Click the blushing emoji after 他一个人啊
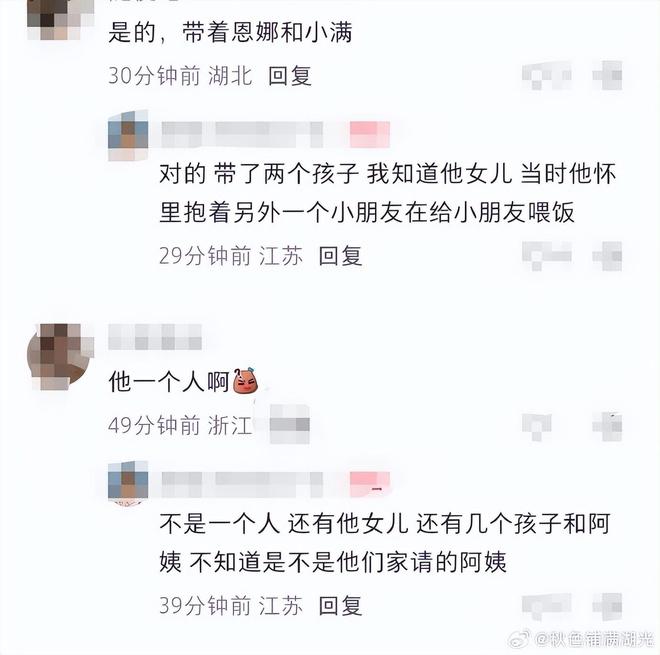 coord(245,381)
